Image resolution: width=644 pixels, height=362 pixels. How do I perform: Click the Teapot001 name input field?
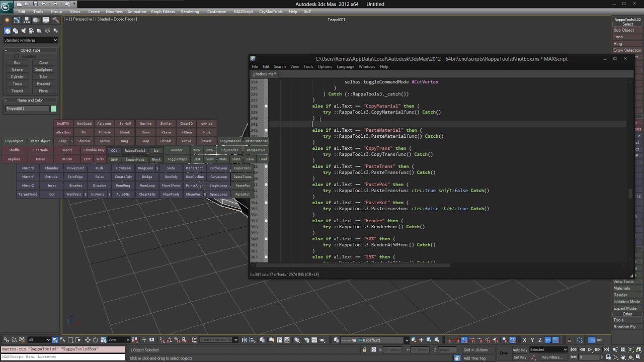pos(27,109)
